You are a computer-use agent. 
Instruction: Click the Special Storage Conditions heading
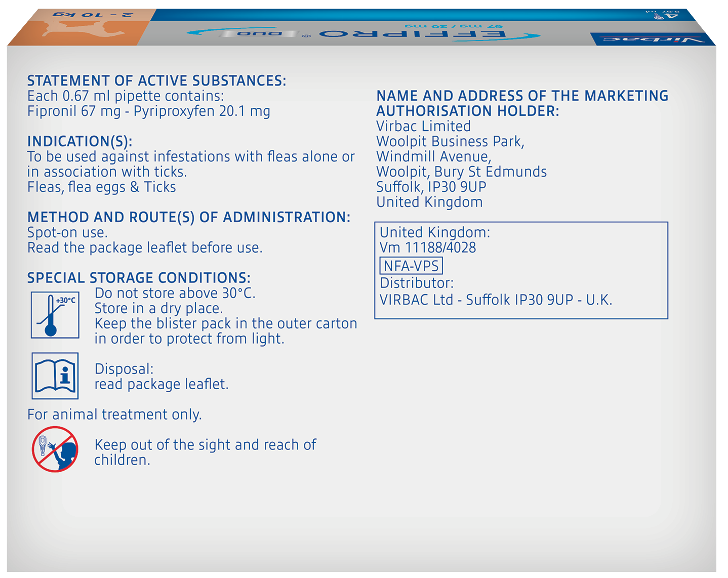coord(139,278)
